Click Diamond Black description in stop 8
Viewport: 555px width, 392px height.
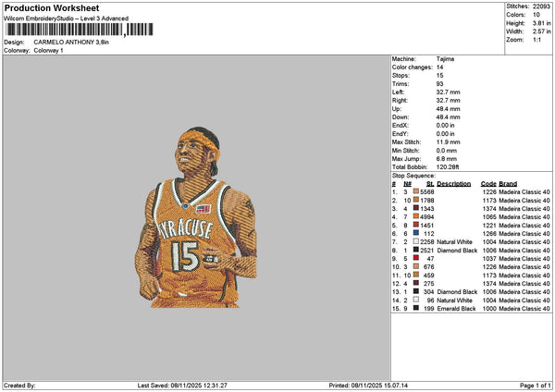point(457,251)
